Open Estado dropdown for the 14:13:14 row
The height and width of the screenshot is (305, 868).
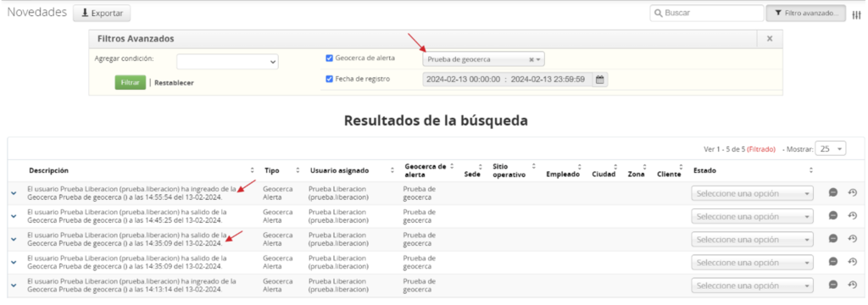(x=753, y=286)
